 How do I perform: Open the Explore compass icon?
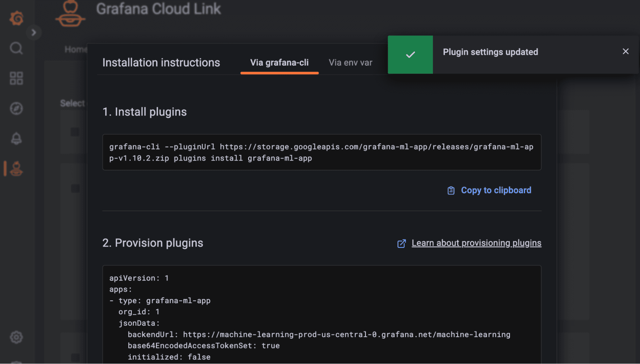click(x=16, y=108)
